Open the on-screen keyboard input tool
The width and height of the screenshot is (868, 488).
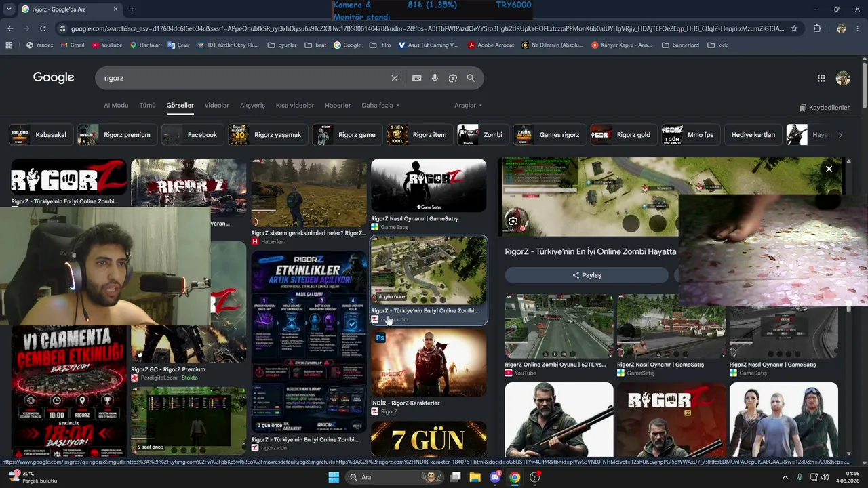417,78
